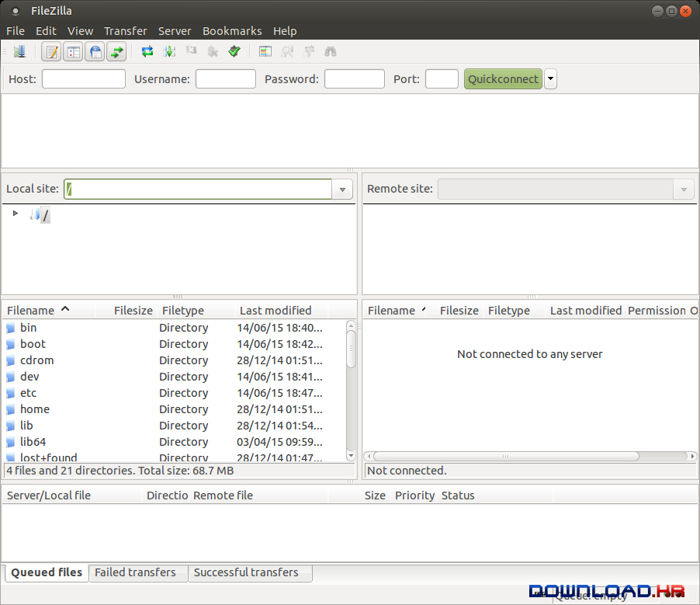700x605 pixels.
Task: Select the 'home' directory row name
Action: (35, 410)
